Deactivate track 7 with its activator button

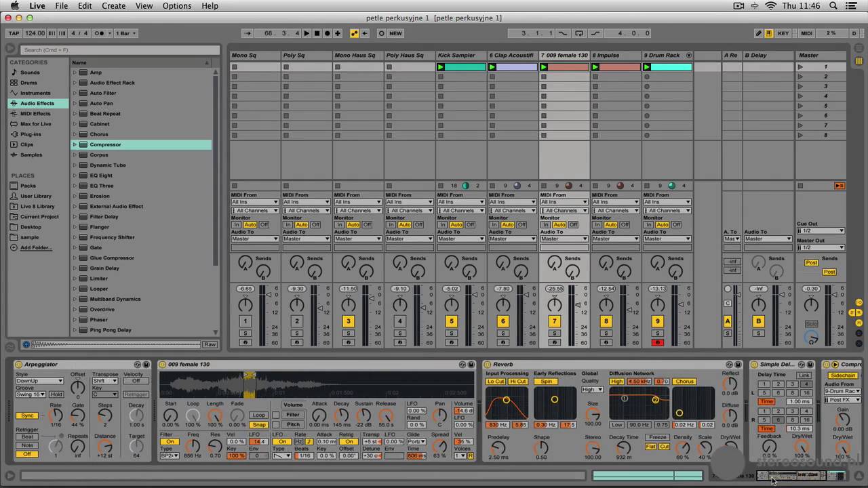click(554, 321)
